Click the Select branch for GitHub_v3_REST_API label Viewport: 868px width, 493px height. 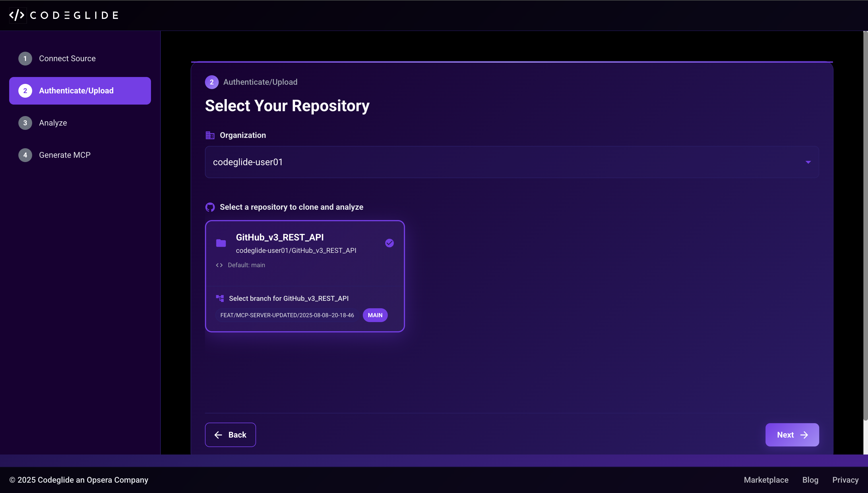coord(288,298)
